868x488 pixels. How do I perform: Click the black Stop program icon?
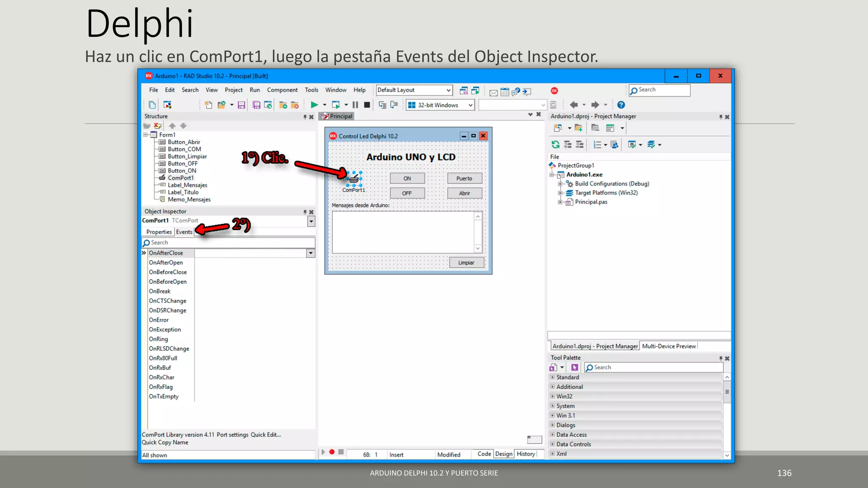367,105
